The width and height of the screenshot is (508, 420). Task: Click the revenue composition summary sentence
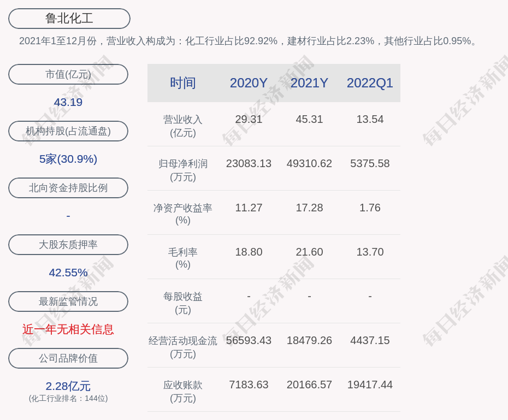[248, 41]
